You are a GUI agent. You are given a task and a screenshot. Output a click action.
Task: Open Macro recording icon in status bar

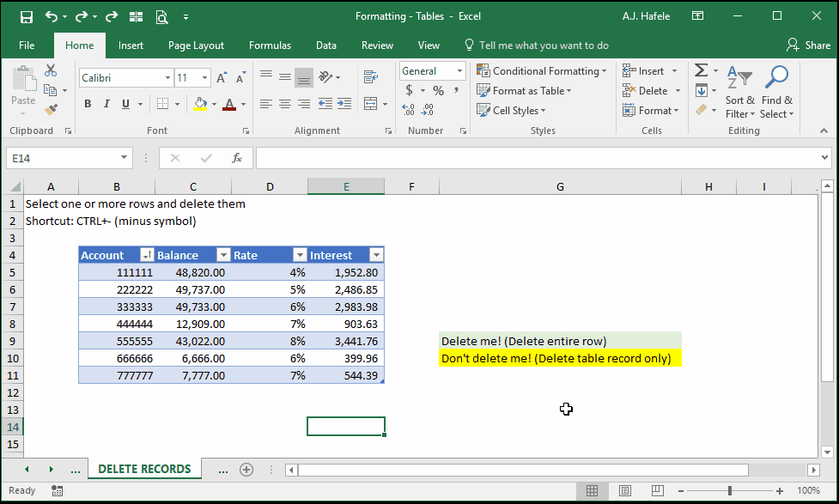58,490
